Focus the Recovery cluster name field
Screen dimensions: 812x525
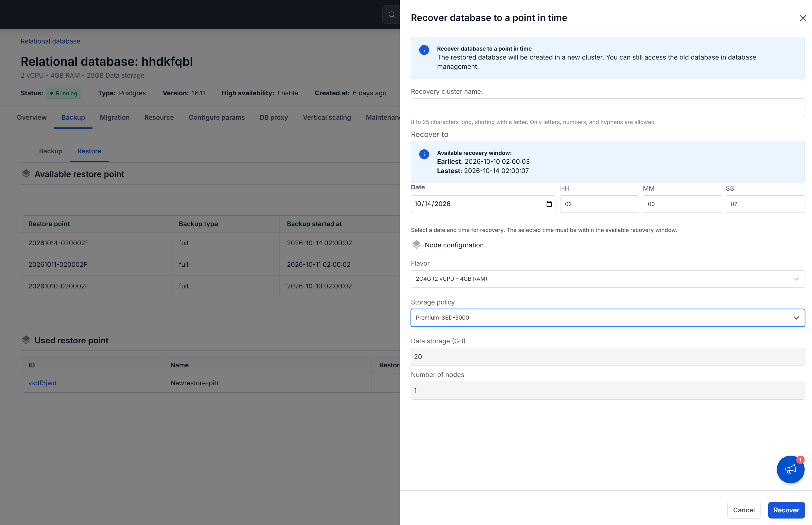coord(608,107)
